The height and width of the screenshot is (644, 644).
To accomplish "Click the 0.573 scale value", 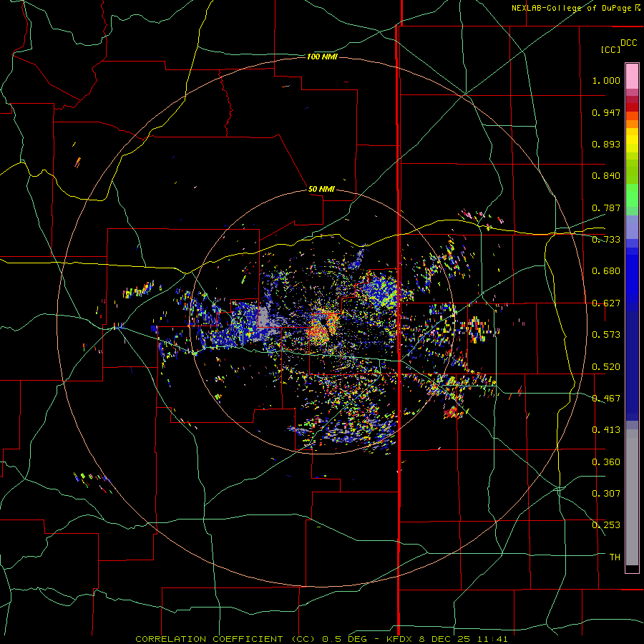I will (x=606, y=335).
